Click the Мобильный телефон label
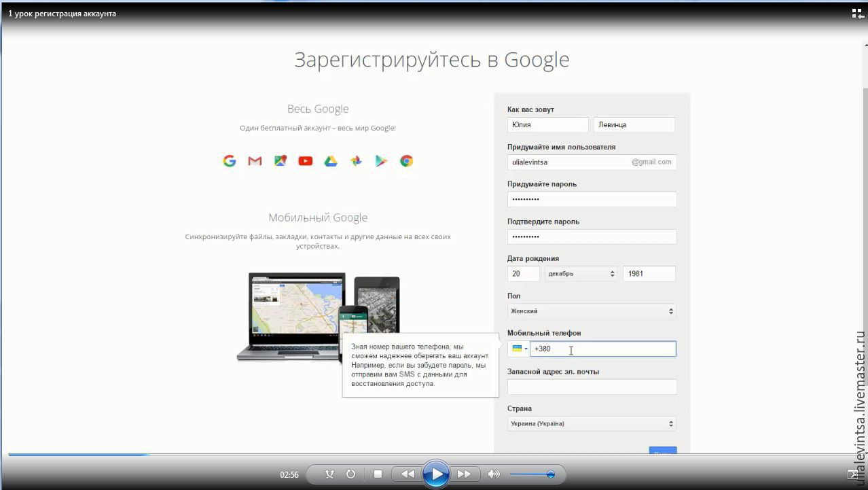The height and width of the screenshot is (490, 868). tap(544, 333)
